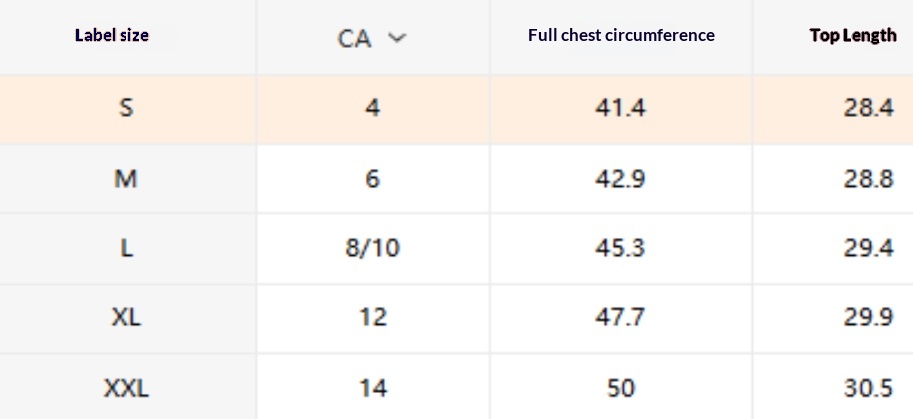Click chest circumference value 45.3
The width and height of the screenshot is (913, 419).
tap(621, 248)
